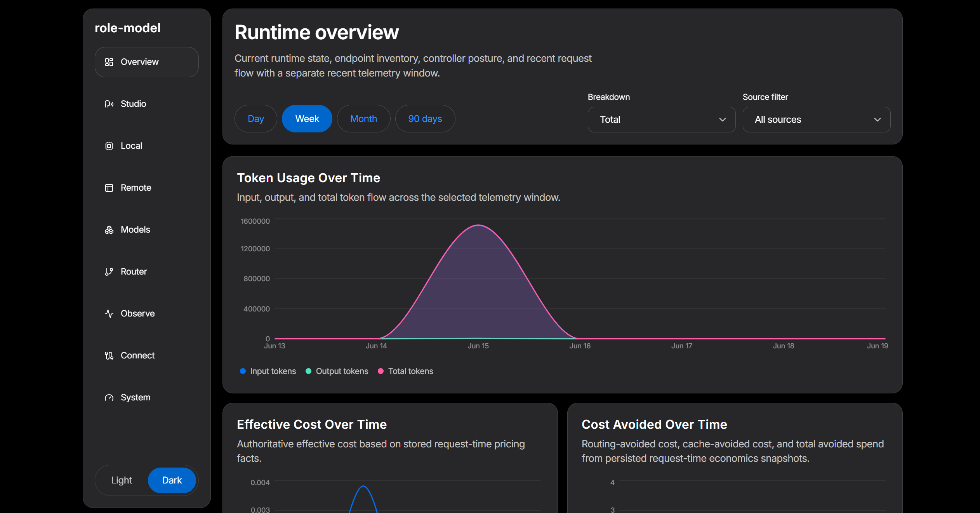Click the Effective Cost Over Time heading
The image size is (980, 513).
point(312,424)
